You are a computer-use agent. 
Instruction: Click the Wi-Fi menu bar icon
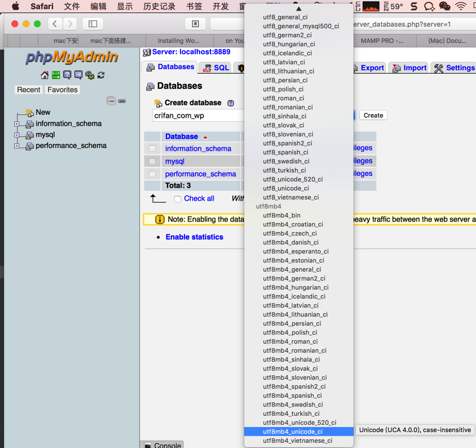(x=461, y=6)
